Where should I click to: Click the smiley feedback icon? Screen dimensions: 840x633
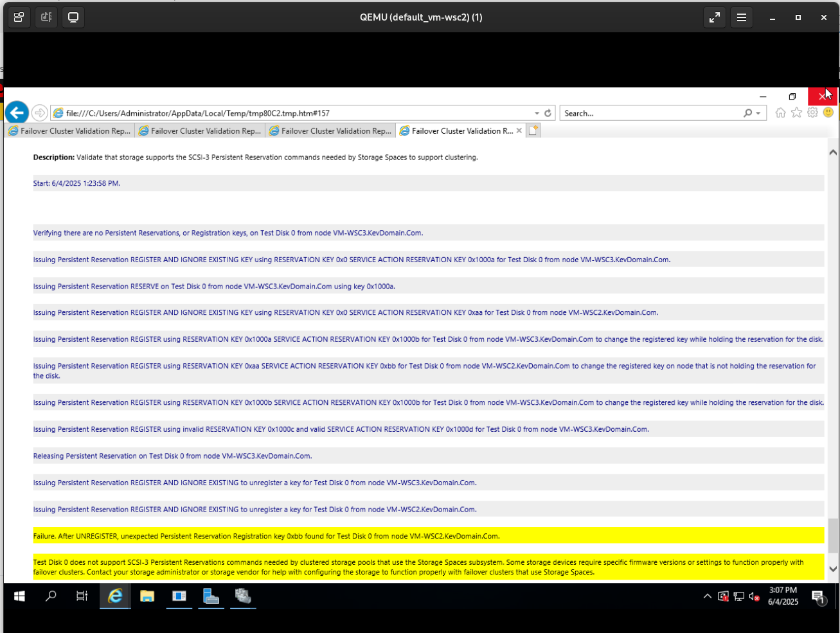(x=828, y=113)
